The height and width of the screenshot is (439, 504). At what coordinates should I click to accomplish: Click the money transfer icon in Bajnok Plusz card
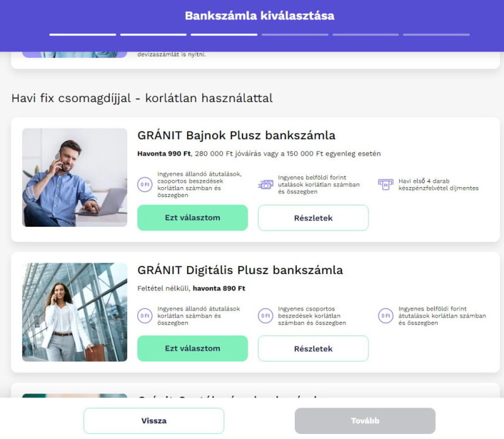[x=265, y=185]
